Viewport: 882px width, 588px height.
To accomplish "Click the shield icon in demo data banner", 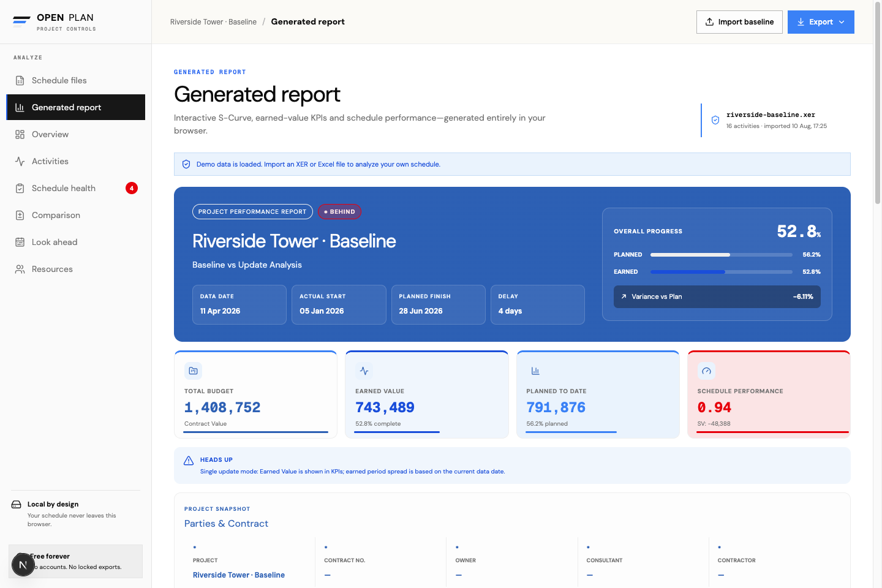I will (186, 164).
